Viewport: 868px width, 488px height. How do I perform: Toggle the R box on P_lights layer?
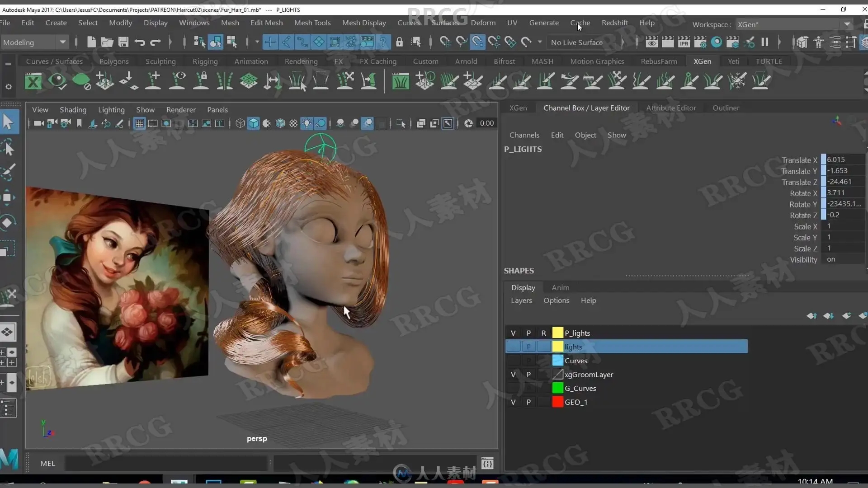pyautogui.click(x=543, y=333)
